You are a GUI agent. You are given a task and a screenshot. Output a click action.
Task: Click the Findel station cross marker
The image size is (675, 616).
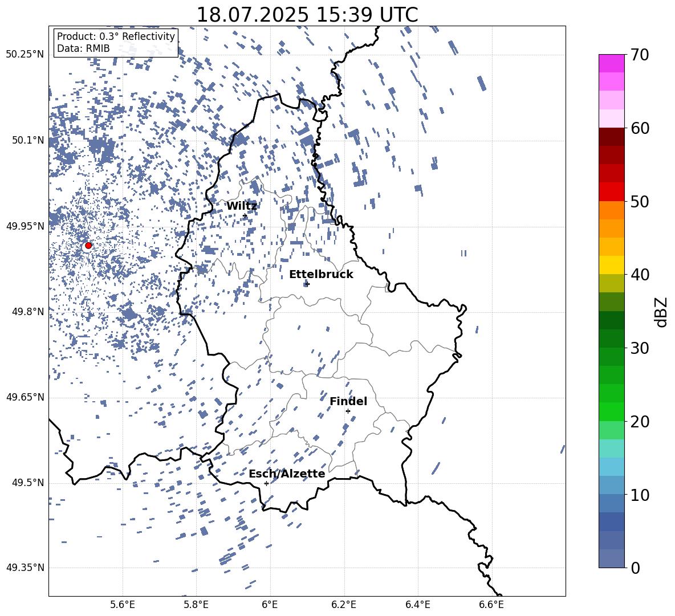click(x=348, y=411)
